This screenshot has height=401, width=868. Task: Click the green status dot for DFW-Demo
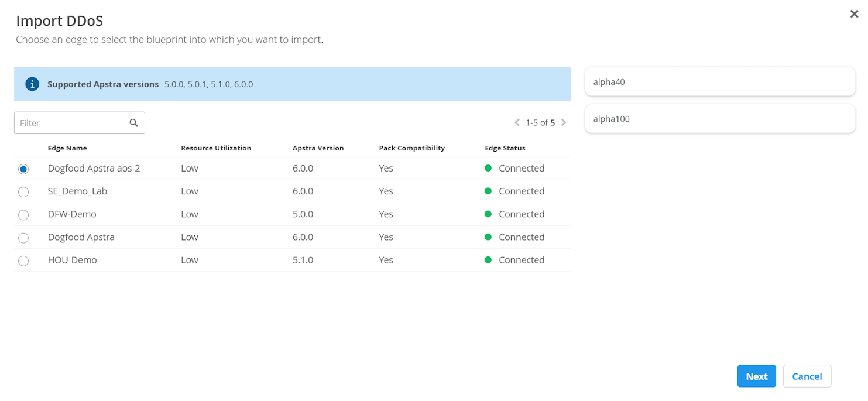pos(488,214)
